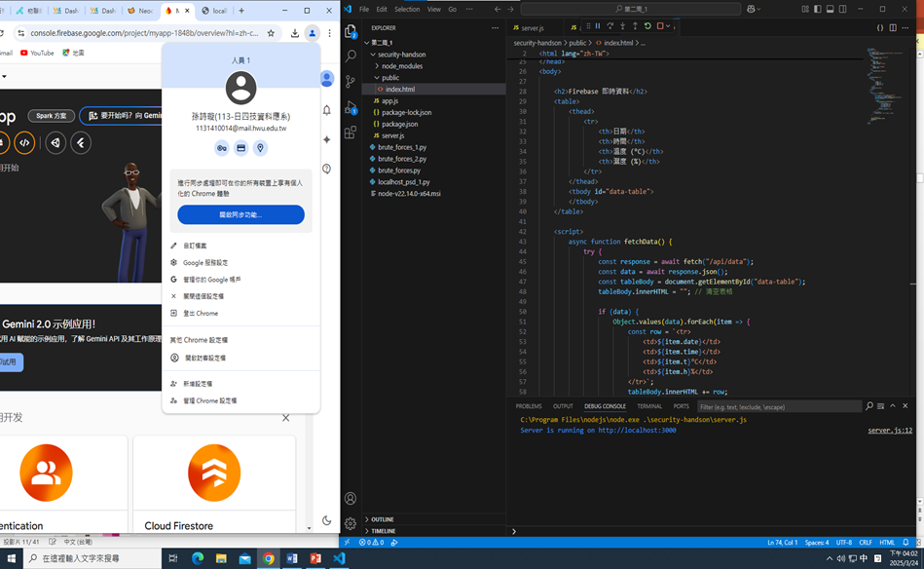Open the Selection menu in VS Code
The width and height of the screenshot is (924, 569).
tap(407, 9)
